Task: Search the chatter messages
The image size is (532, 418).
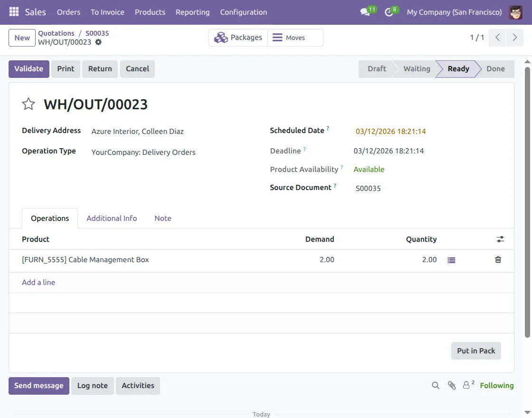Action: (435, 385)
